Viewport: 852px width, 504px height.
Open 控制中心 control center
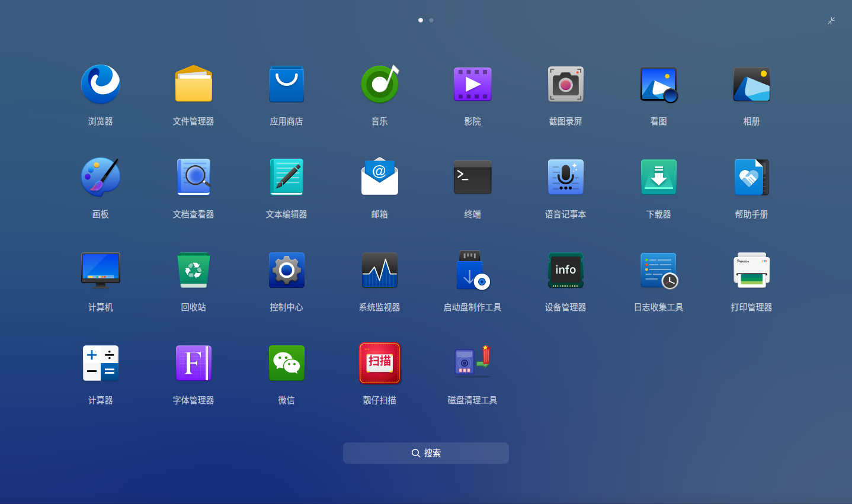[286, 270]
